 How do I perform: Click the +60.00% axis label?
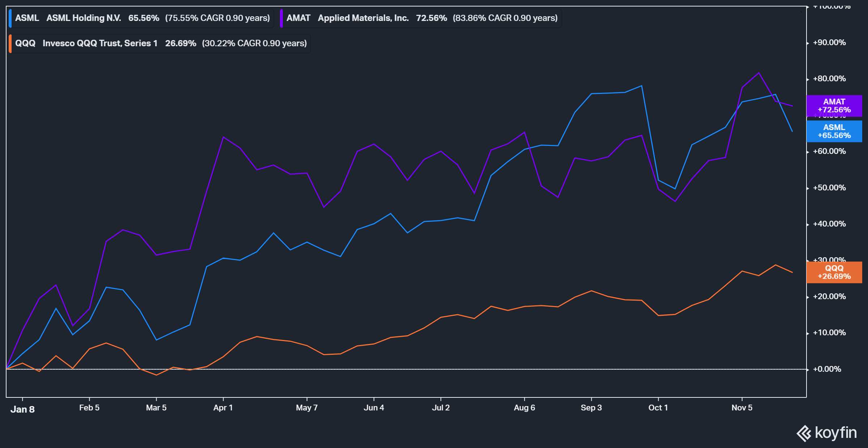tap(829, 151)
